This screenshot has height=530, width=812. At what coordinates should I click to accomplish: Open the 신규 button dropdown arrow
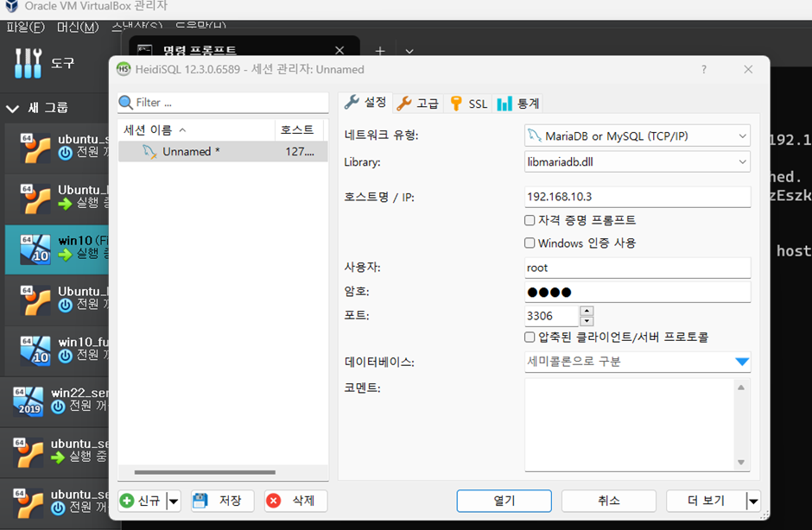pos(174,501)
